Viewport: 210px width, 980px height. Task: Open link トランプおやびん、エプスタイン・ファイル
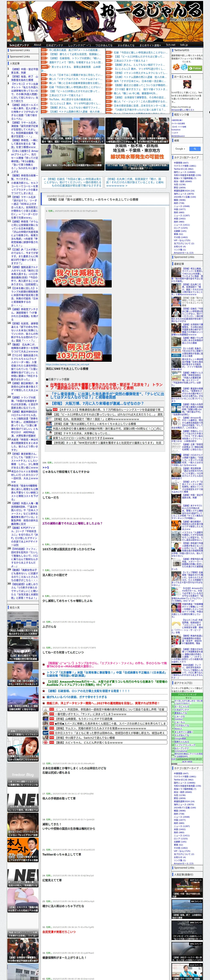107,665
